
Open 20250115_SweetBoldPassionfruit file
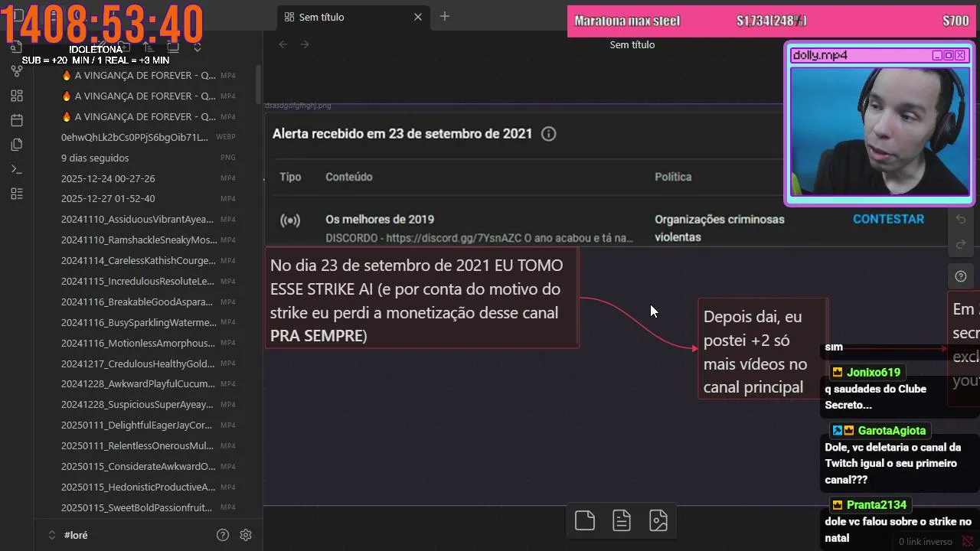[x=137, y=508]
